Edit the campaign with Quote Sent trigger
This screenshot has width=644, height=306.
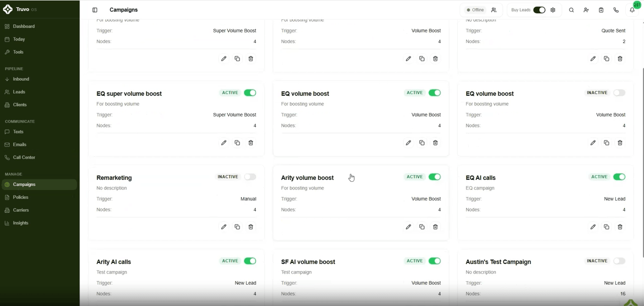tap(593, 59)
